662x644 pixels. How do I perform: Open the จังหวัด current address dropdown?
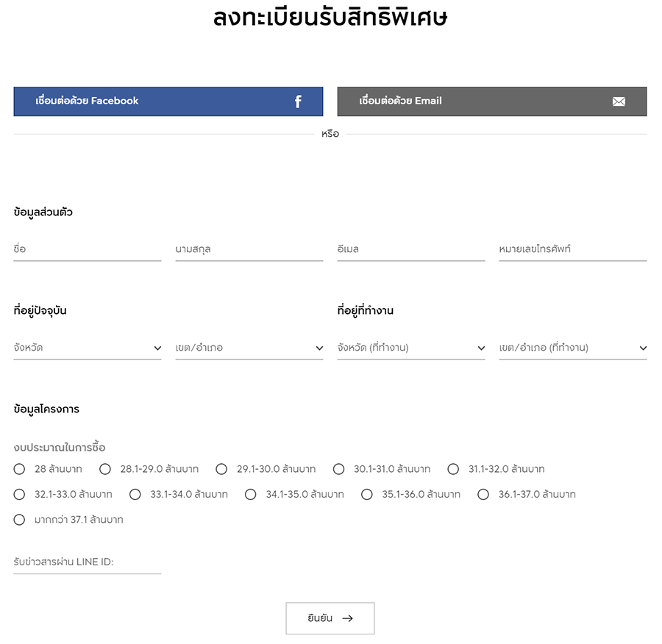[87, 348]
